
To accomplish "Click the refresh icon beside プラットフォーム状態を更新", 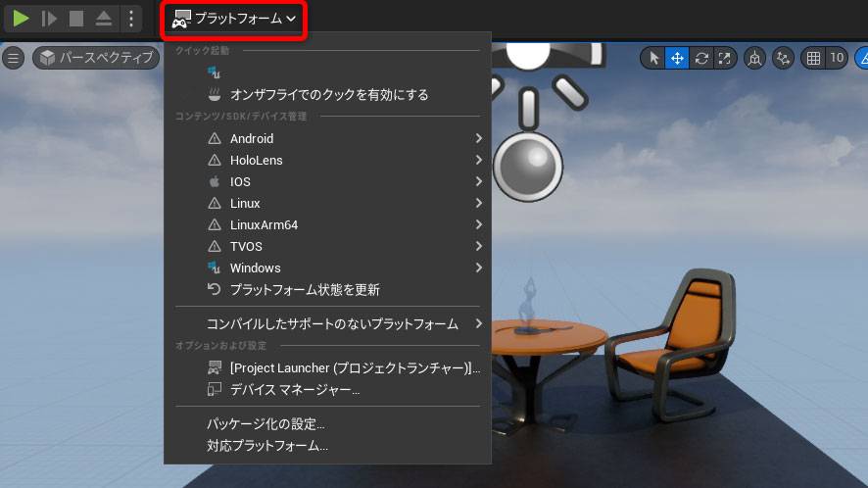I will [214, 289].
